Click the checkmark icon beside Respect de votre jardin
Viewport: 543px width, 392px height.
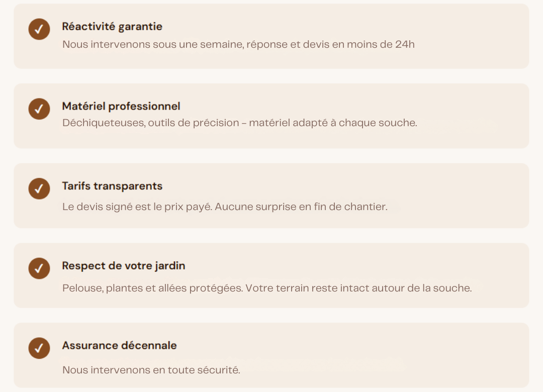coord(39,268)
